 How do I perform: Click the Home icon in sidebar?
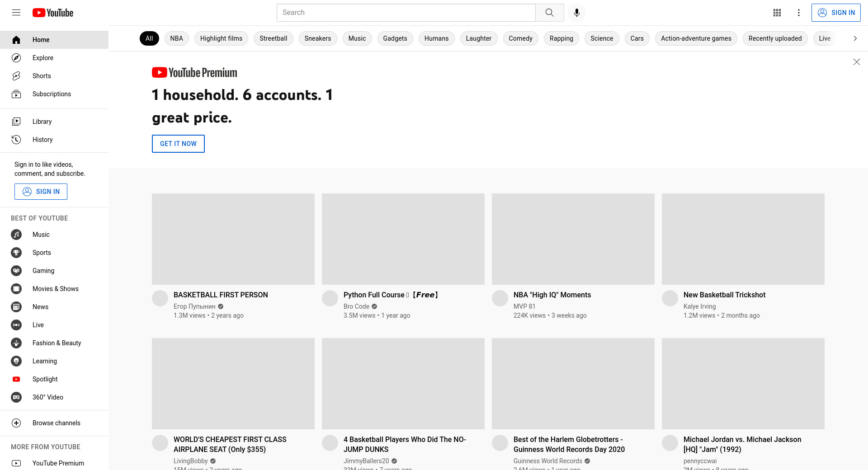[16, 40]
